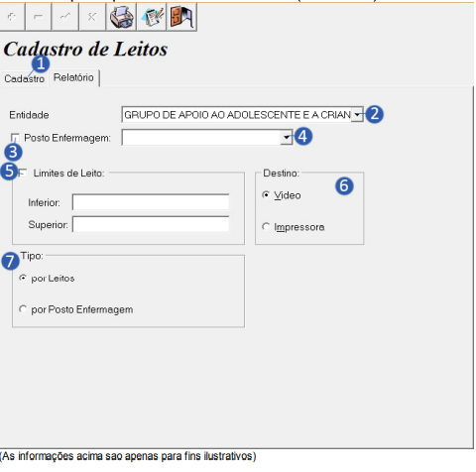This screenshot has height=472, width=476.
Task: Click the printer icon in the toolbar
Action: pyautogui.click(x=121, y=17)
